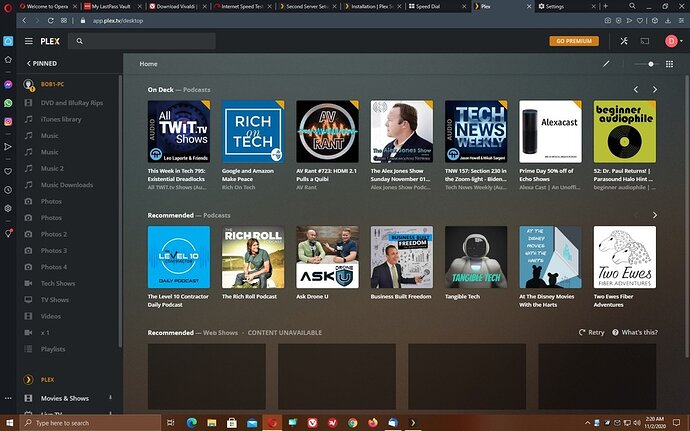Open the Tech News Weekly thumbnail
This screenshot has height=431, width=690.
pyautogui.click(x=476, y=131)
